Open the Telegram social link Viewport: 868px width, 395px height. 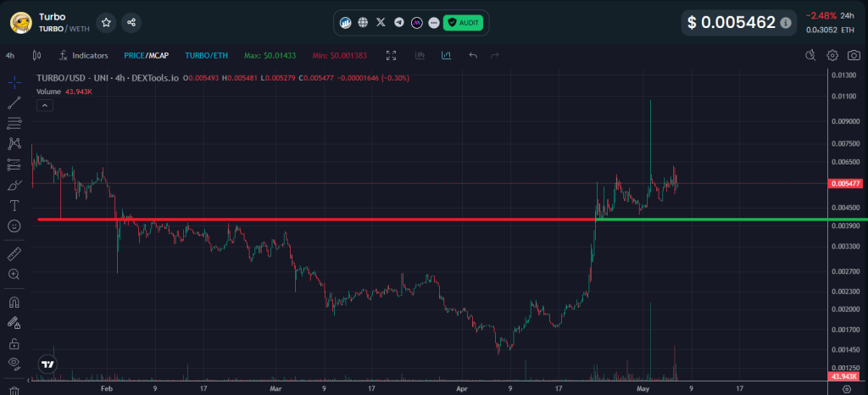398,23
